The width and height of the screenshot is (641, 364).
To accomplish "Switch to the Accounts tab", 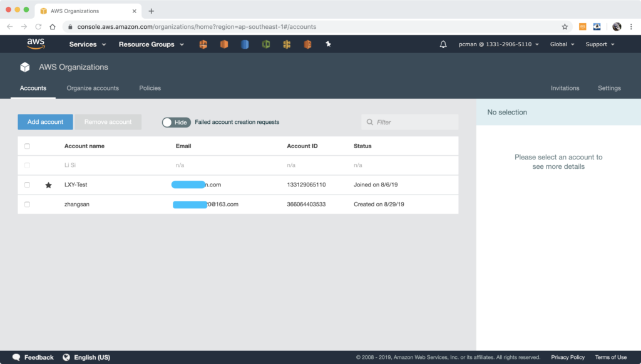I will coord(33,88).
